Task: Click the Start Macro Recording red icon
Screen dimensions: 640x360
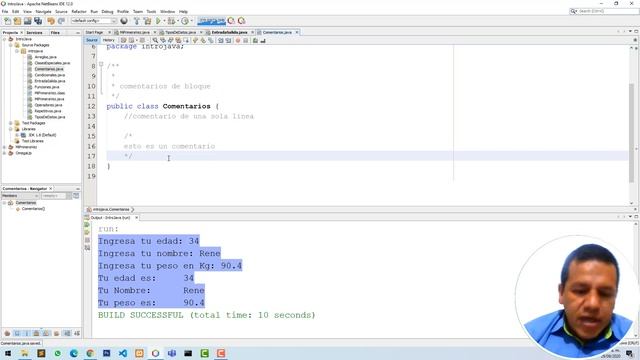Action: click(x=238, y=40)
